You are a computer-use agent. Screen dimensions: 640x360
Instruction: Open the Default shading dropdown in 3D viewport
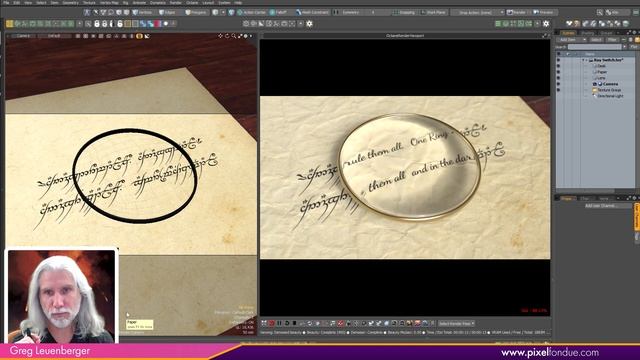click(54, 36)
